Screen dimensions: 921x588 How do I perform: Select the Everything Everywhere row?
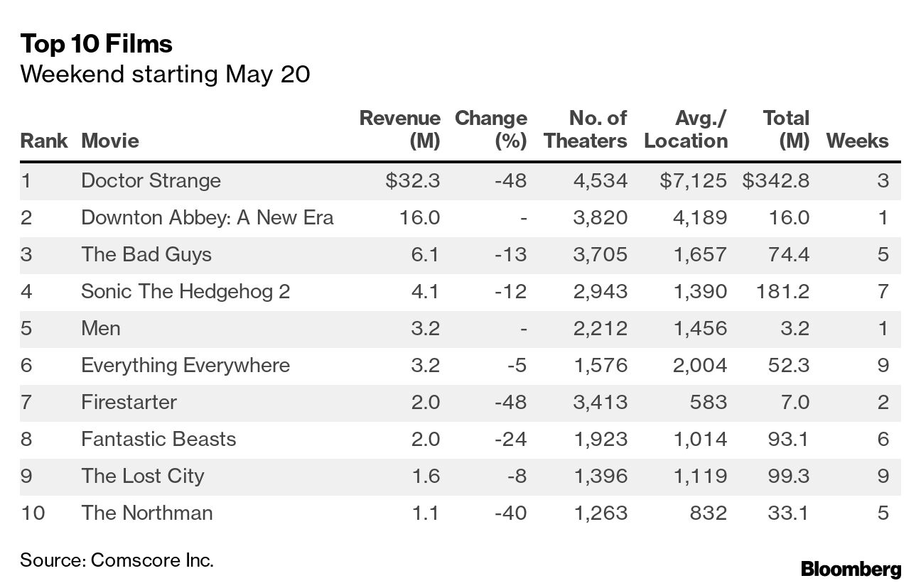click(185, 365)
